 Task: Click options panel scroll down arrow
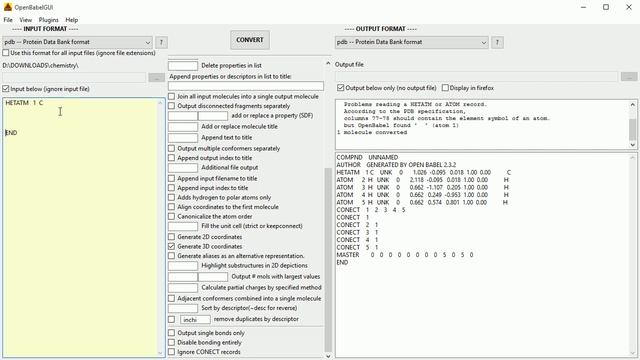pos(328,356)
